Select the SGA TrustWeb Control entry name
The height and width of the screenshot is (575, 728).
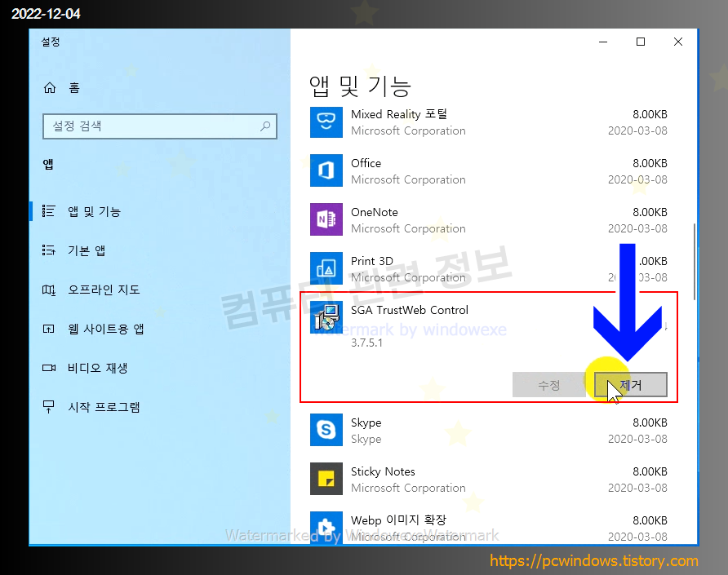tap(410, 310)
